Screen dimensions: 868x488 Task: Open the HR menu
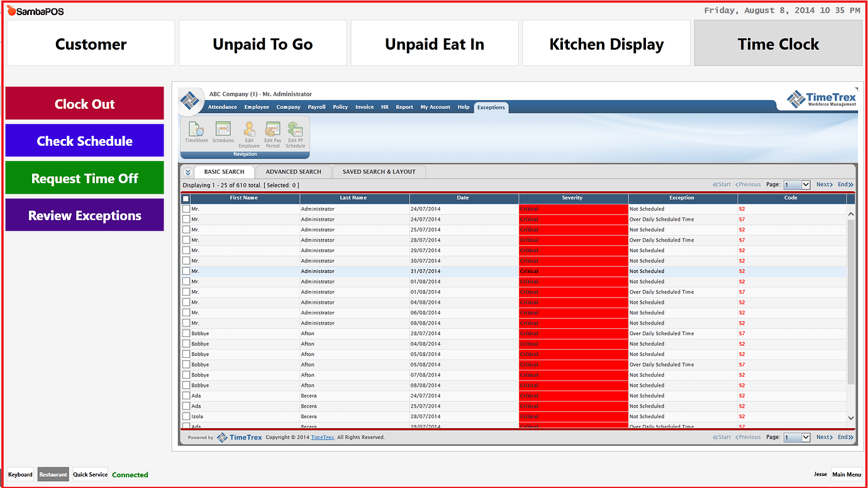tap(385, 107)
